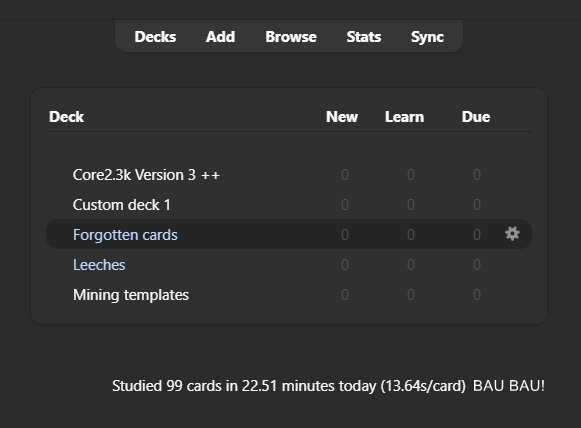View the Stats screen
The image size is (581, 428).
[363, 37]
